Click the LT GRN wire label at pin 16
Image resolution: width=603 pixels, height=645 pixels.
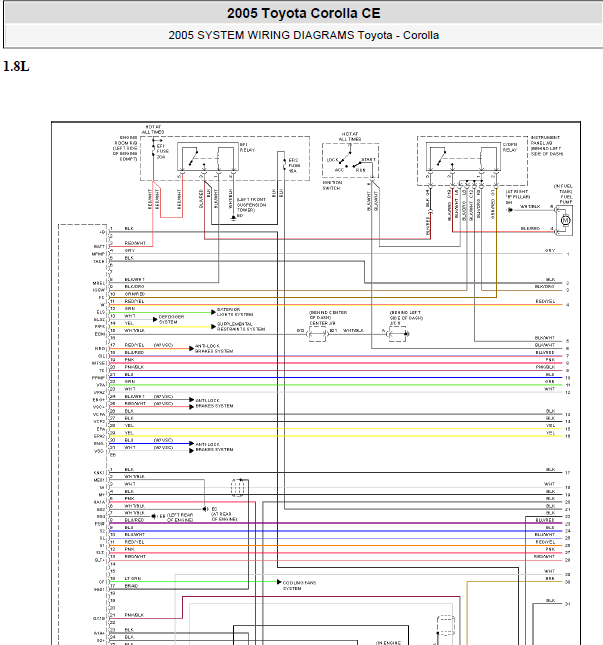pos(133,578)
